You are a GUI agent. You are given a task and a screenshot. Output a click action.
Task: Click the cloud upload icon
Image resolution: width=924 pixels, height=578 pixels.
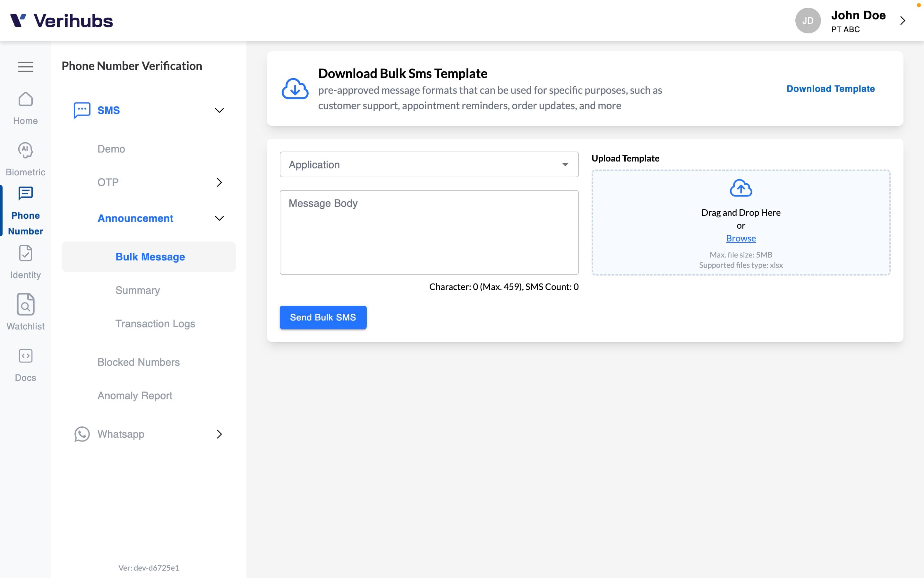point(741,188)
